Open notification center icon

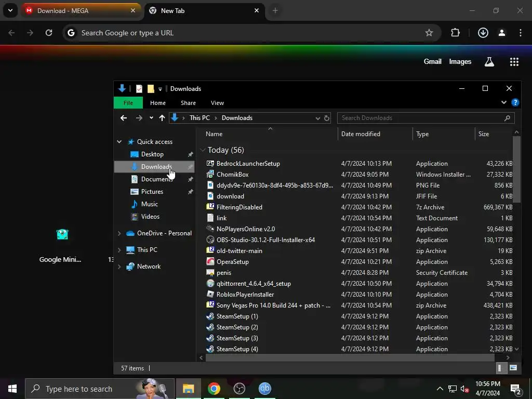coord(516,389)
